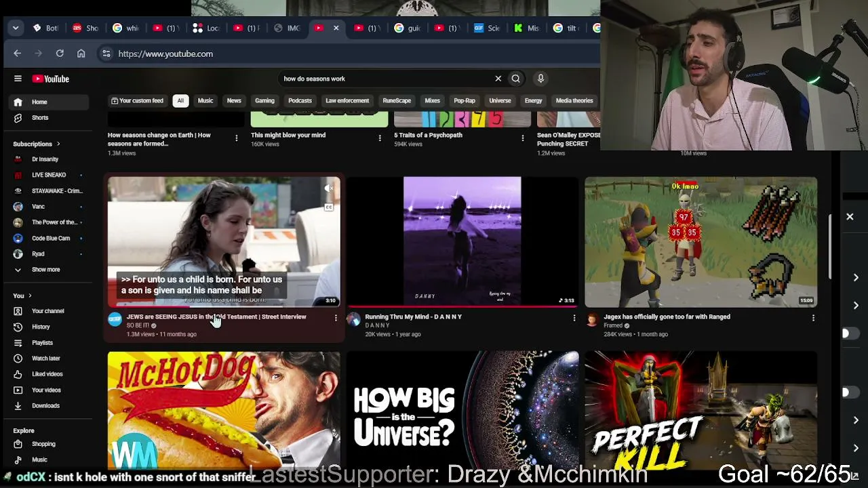Open Liked videos
868x488 pixels.
tap(49, 374)
